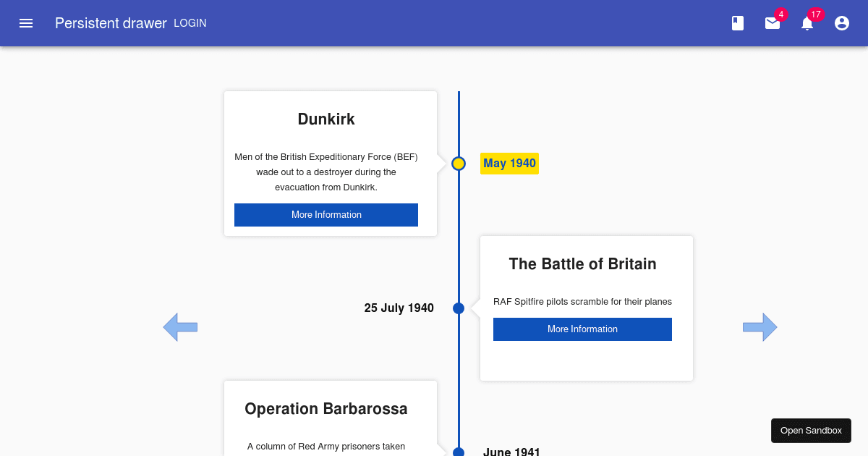The height and width of the screenshot is (456, 868).
Task: Navigate back with the left timeline arrow
Action: (180, 326)
